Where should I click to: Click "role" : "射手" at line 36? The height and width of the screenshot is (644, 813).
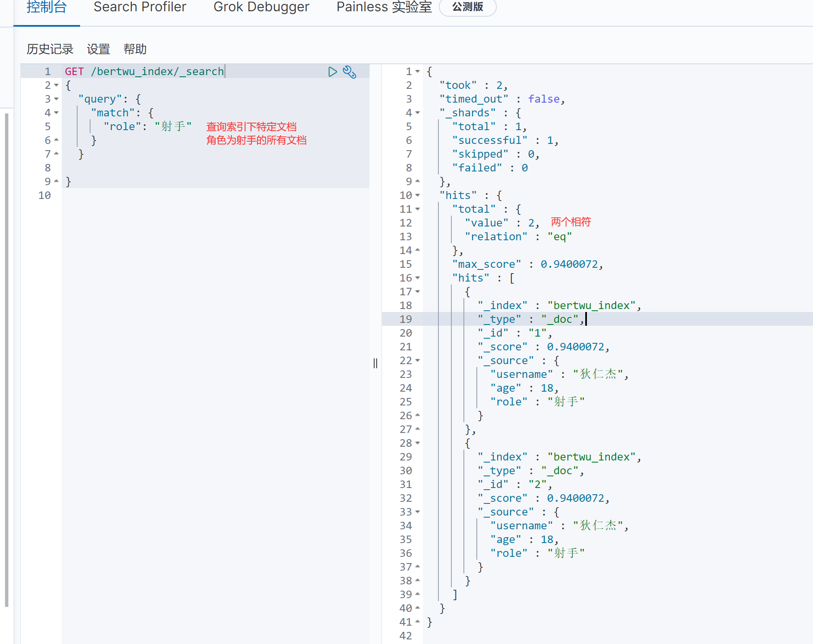[x=537, y=553]
